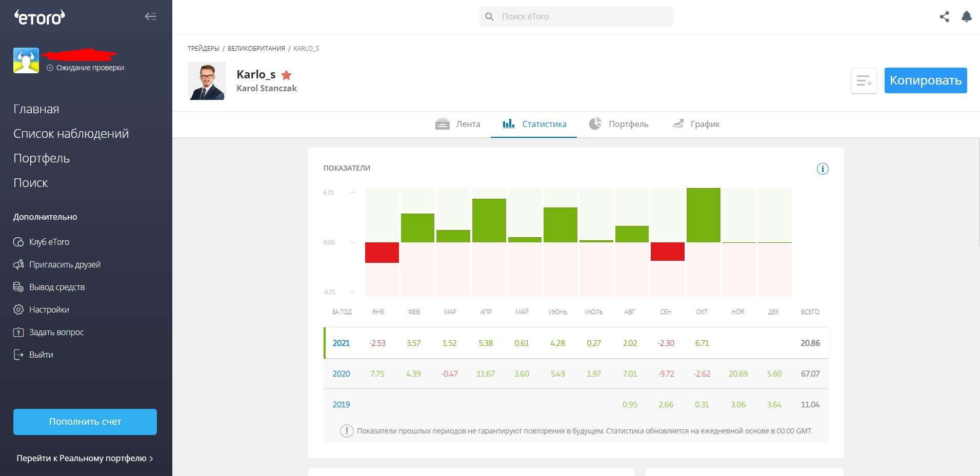This screenshot has width=980, height=476.
Task: Click 2020 September value -9.72
Action: [666, 374]
